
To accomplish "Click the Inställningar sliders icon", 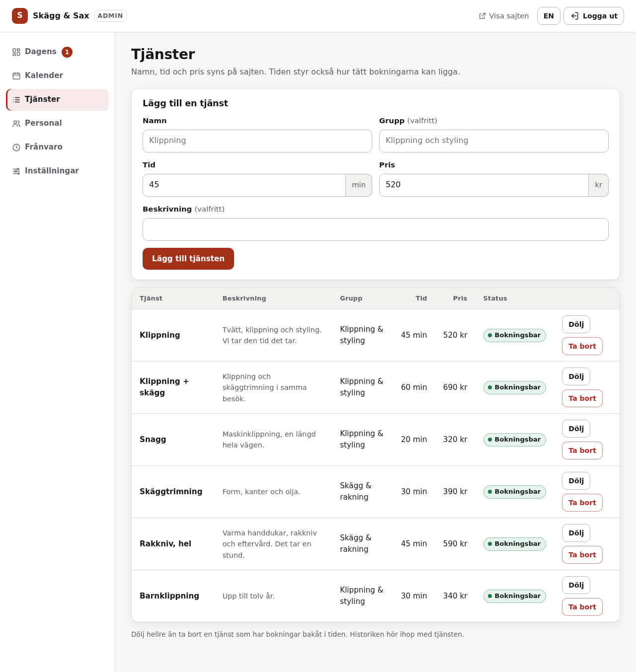I will (x=16, y=171).
